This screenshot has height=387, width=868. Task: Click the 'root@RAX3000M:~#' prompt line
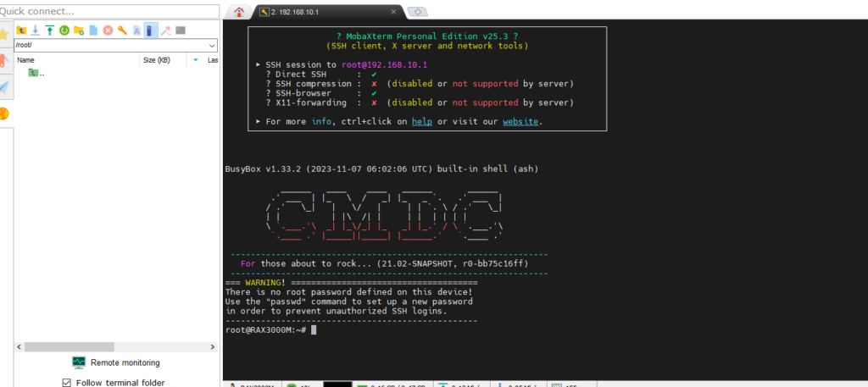265,329
